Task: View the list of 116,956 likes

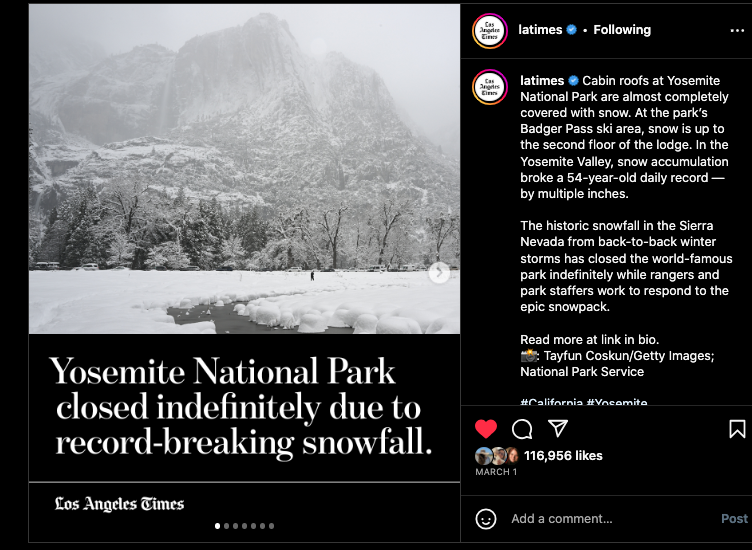Action: (563, 456)
